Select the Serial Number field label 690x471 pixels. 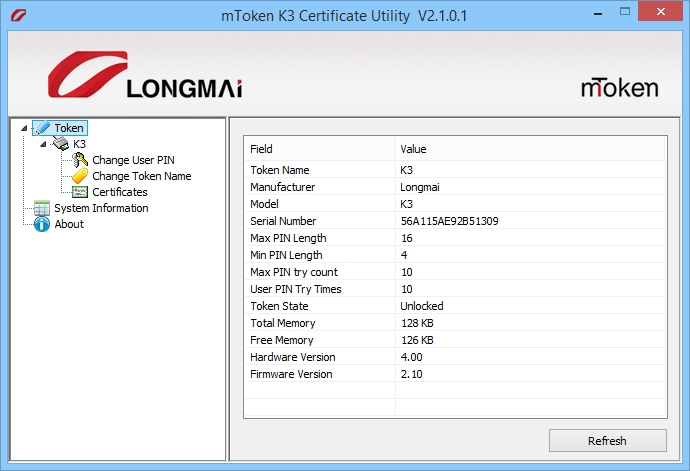tap(283, 221)
